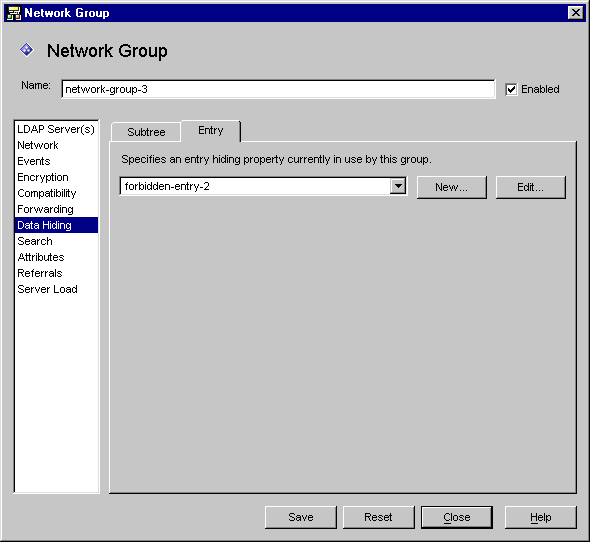Select the Data Hiding item
The height and width of the screenshot is (542, 590).
tap(56, 225)
